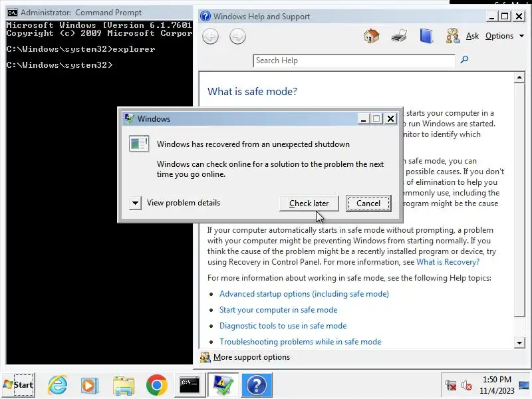Click the taskbar clock showing 1:50 PM
The height and width of the screenshot is (399, 532).
(x=497, y=385)
